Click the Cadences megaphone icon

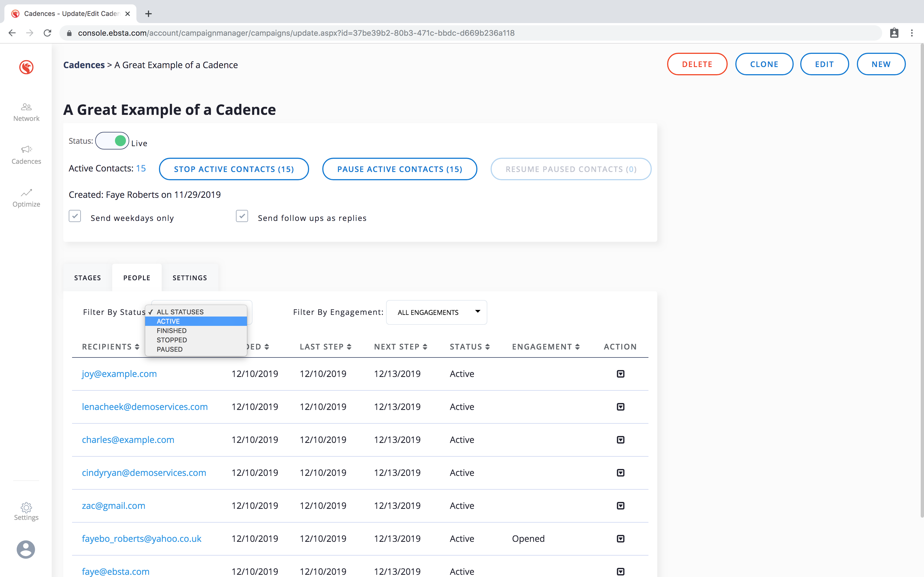point(26,149)
